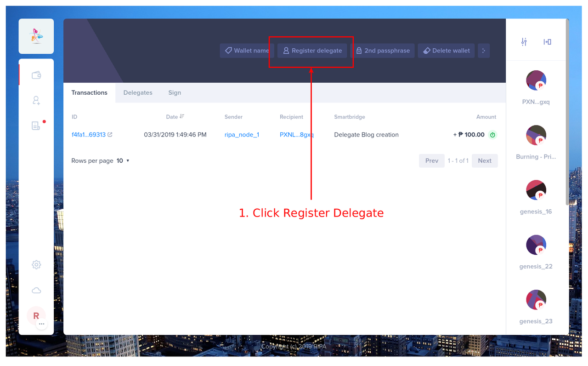The height and width of the screenshot is (366, 588).
Task: Click the Amount column header
Action: [486, 117]
